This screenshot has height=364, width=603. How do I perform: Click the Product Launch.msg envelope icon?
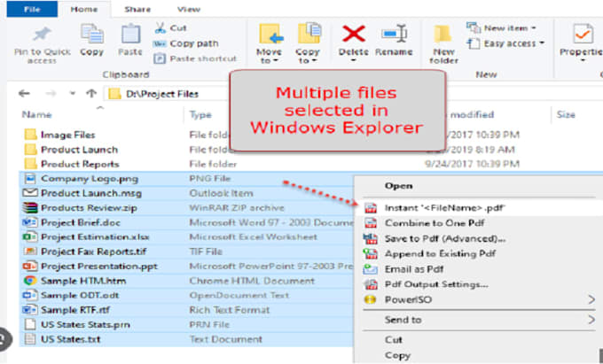pyautogui.click(x=30, y=193)
